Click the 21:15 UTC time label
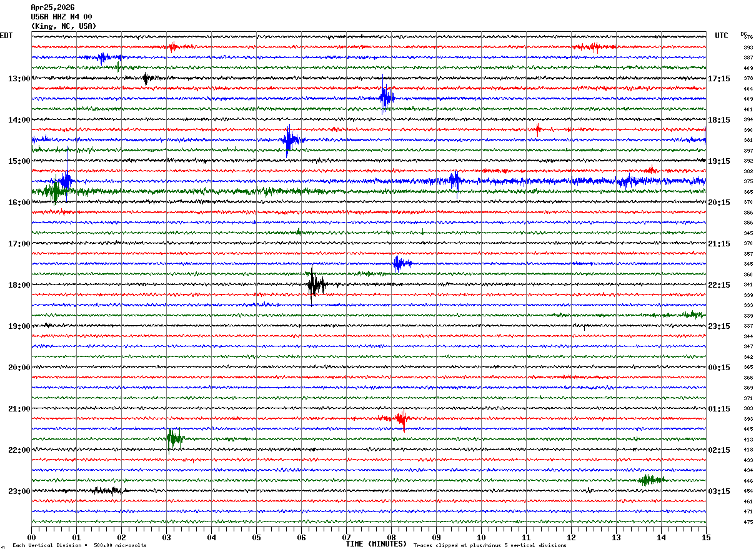The height and width of the screenshot is (554, 756). point(719,244)
